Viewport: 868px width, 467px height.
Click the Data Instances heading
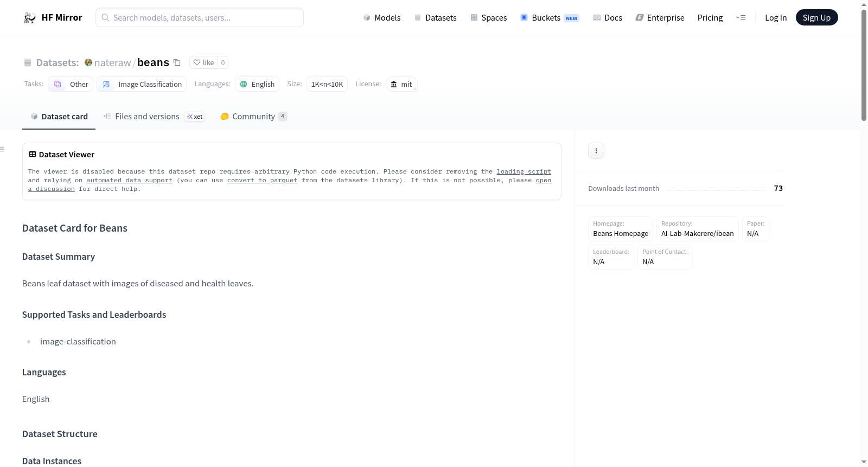click(x=52, y=461)
